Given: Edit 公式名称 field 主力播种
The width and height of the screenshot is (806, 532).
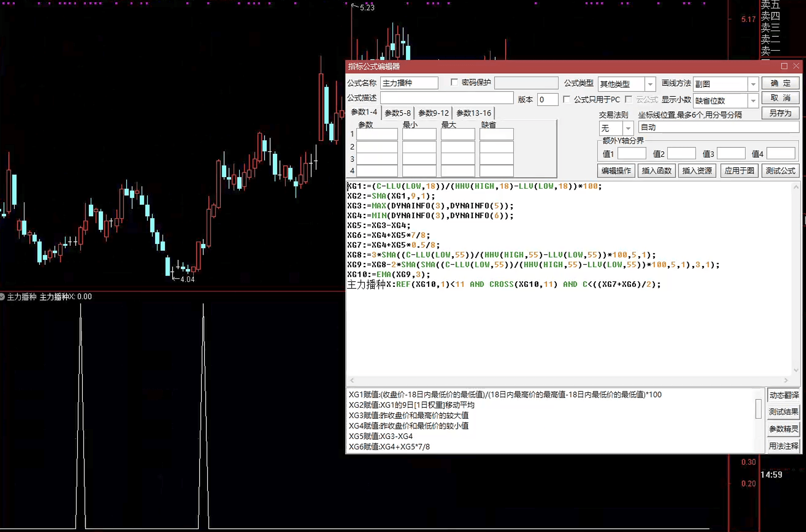Looking at the screenshot, I should pyautogui.click(x=409, y=83).
